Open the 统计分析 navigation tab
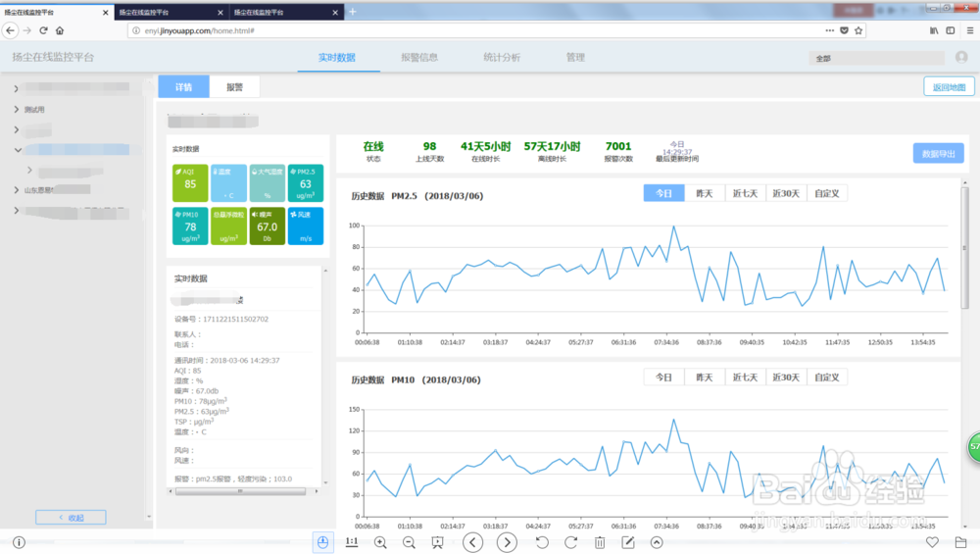The height and width of the screenshot is (554, 980). click(502, 58)
